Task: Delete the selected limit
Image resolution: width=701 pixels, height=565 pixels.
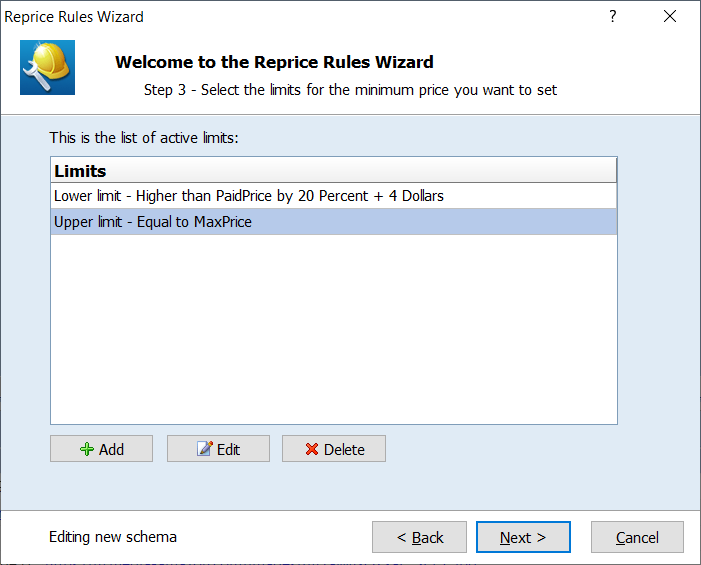Action: (334, 448)
